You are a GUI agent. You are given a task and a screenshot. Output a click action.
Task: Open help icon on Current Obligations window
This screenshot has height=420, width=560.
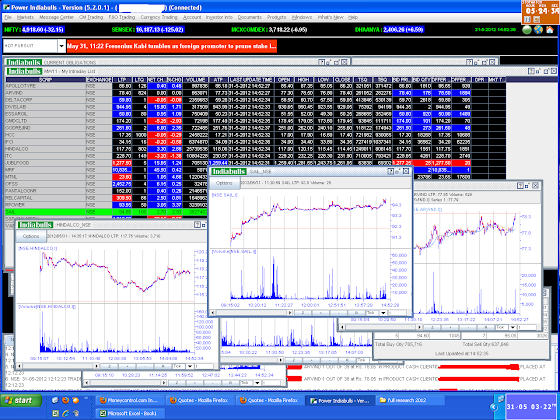pyautogui.click(x=321, y=62)
